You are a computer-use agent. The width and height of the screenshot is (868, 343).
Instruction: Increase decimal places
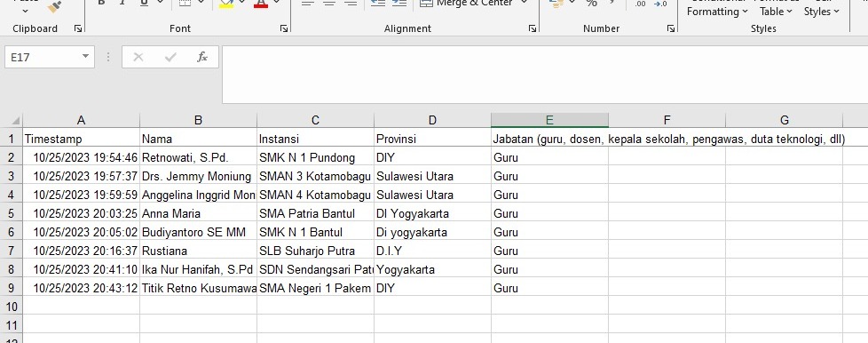(641, 4)
